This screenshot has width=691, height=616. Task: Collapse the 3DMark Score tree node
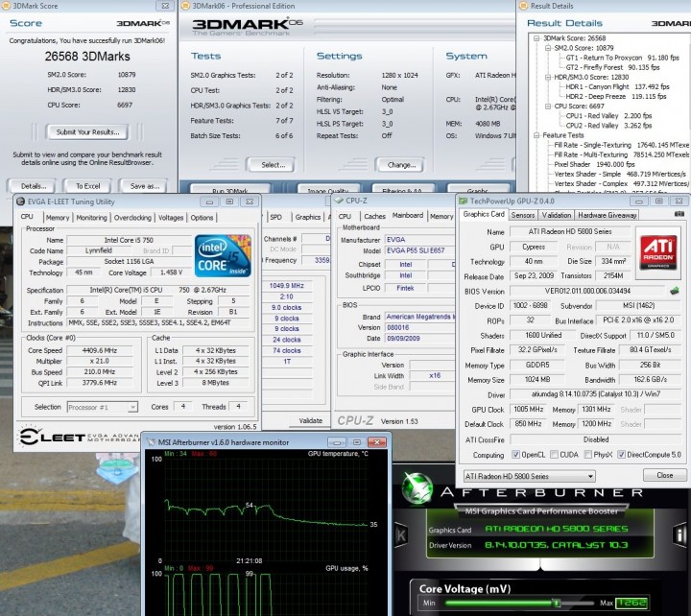click(x=536, y=38)
